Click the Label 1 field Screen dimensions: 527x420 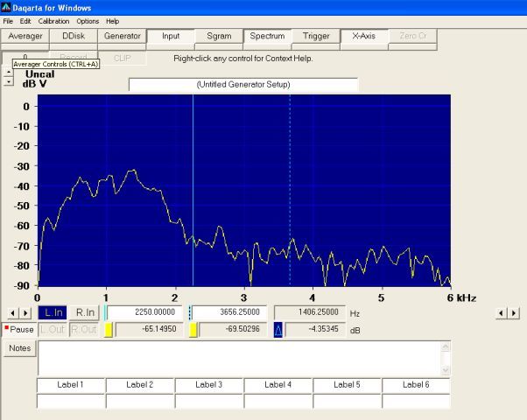(x=70, y=385)
